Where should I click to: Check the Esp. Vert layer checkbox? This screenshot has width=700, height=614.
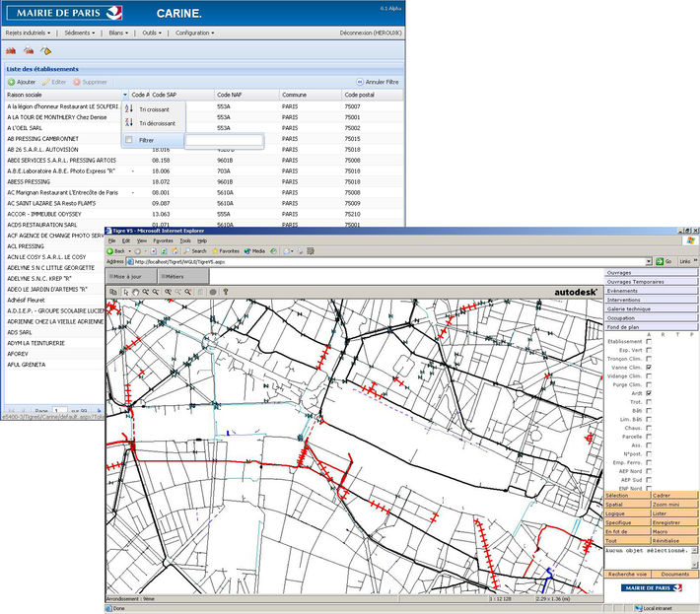(x=649, y=350)
